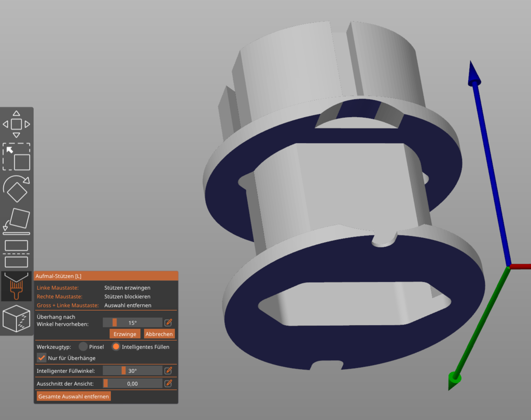Select Intelligentes Füllen radio option
531x420 pixels.
point(116,347)
